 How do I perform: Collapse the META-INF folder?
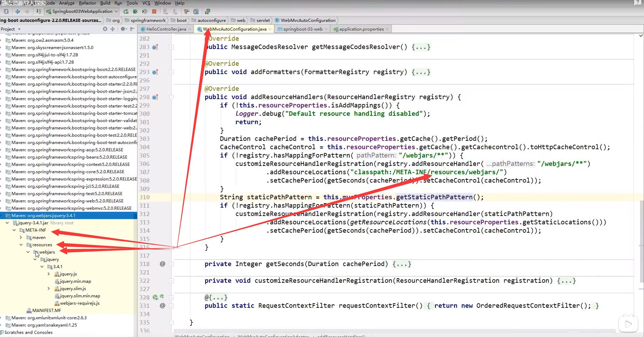[14, 230]
